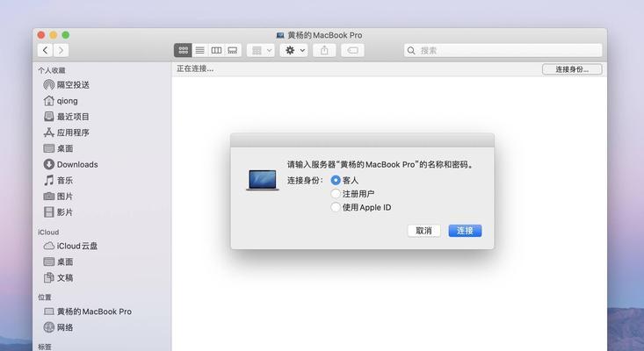Switch to list view in the toolbar

(x=199, y=50)
